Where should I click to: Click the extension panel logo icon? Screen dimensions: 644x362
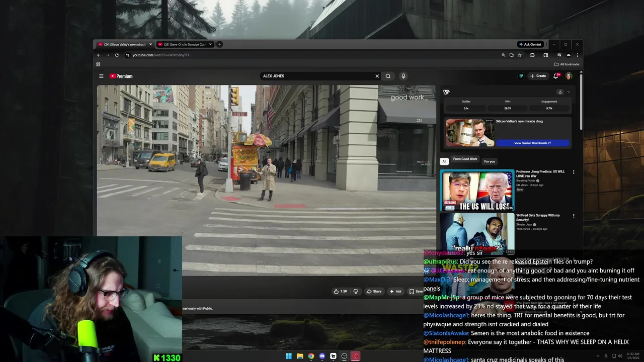tap(446, 92)
